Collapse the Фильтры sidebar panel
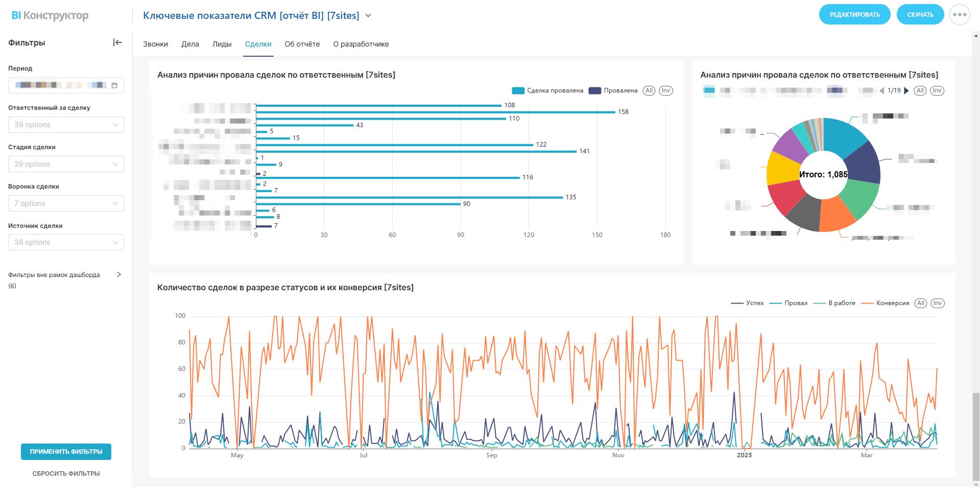This screenshot has height=487, width=980. tap(117, 42)
